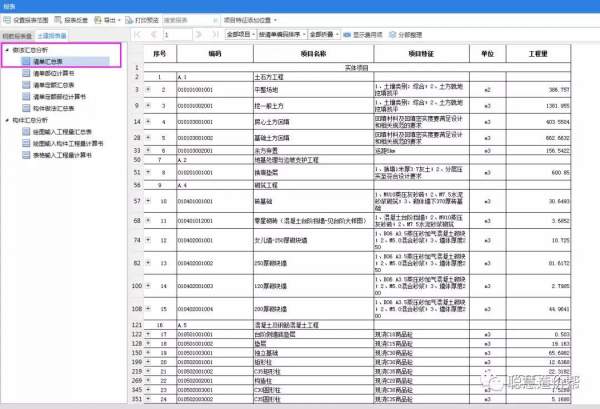Click the 单位 column header
The image size is (600, 409).
coord(488,54)
